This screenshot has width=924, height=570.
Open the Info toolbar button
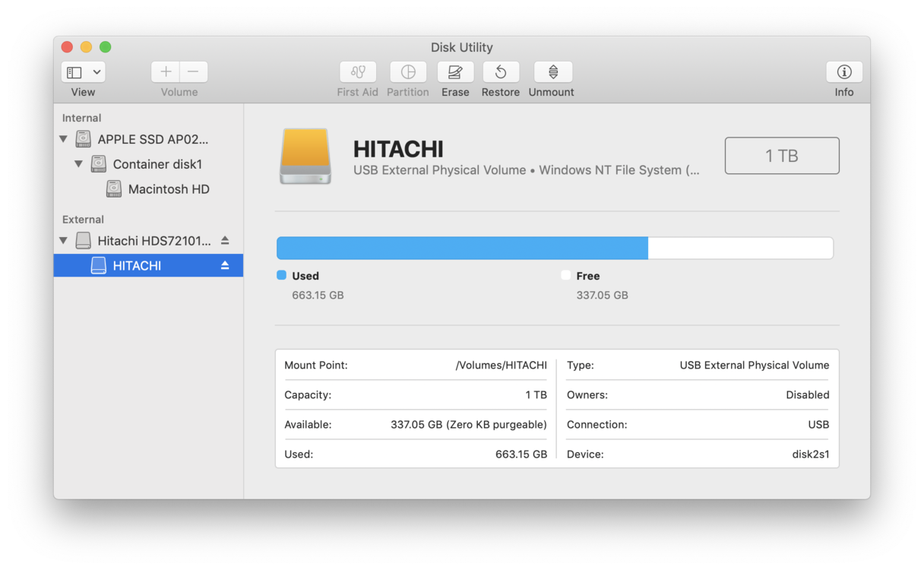pyautogui.click(x=844, y=71)
